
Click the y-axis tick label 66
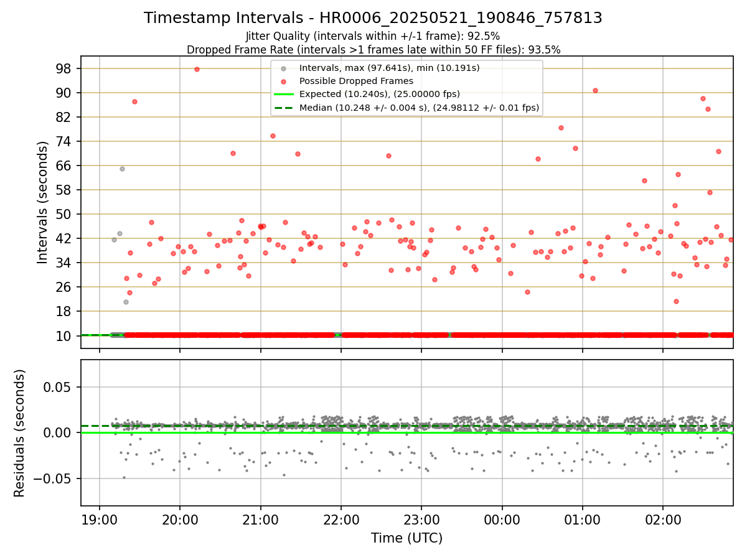pos(65,166)
